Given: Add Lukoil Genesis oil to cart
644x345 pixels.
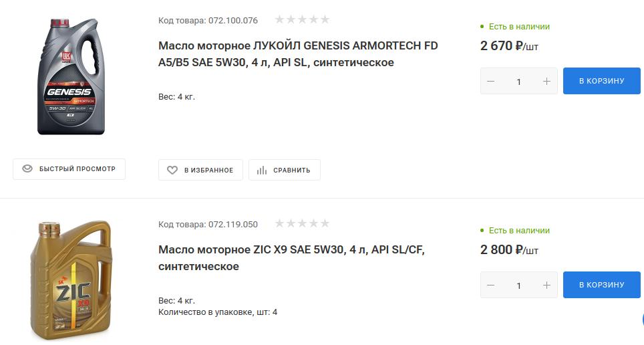Looking at the screenshot, I should pyautogui.click(x=601, y=81).
